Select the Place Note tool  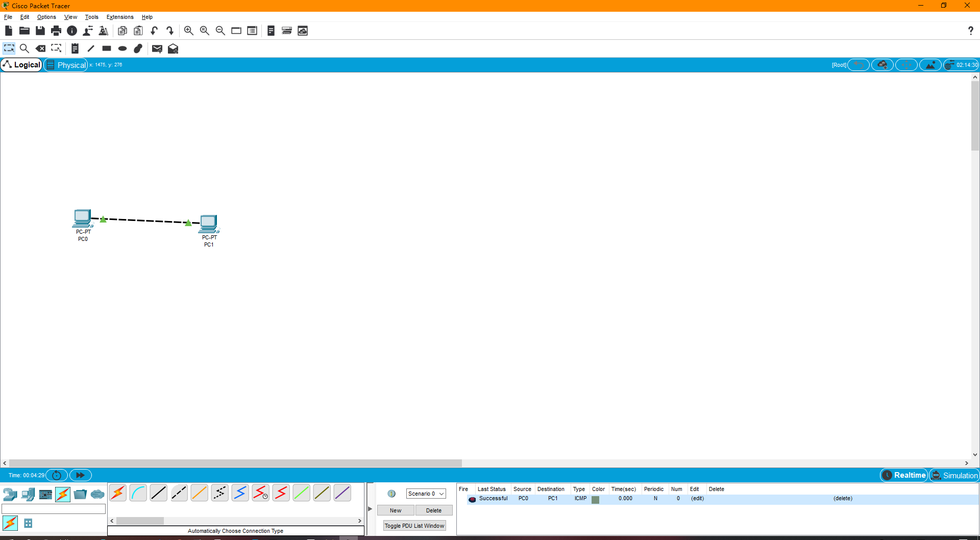click(x=75, y=48)
